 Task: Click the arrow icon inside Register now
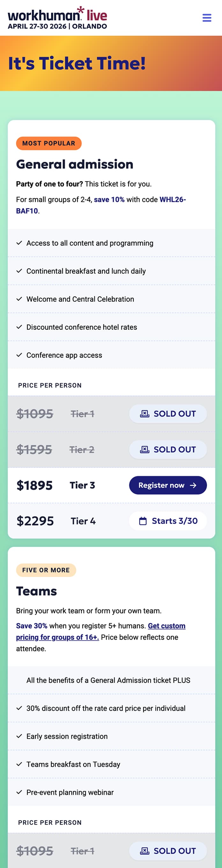tap(194, 485)
